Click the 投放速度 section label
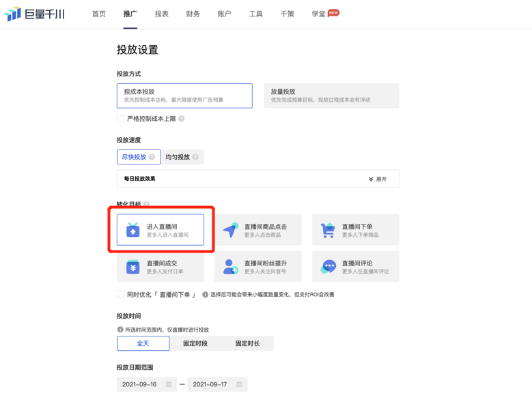This screenshot has height=402, width=532. 128,140
